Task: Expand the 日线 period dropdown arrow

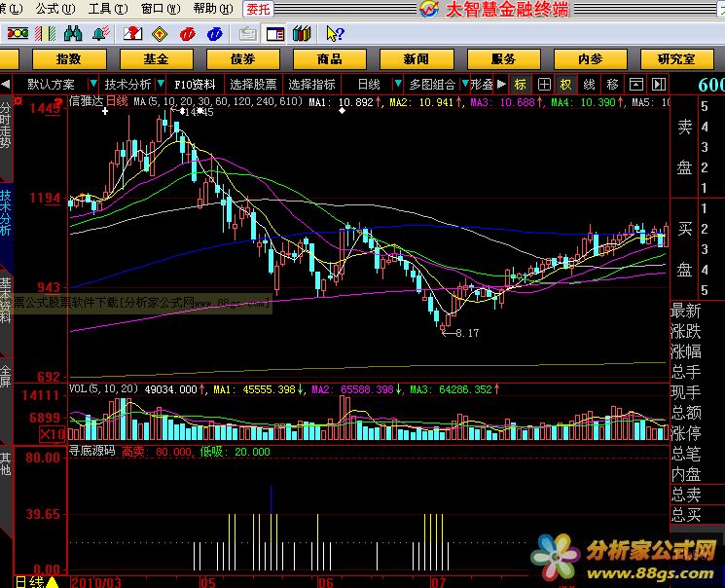Action: pos(397,84)
